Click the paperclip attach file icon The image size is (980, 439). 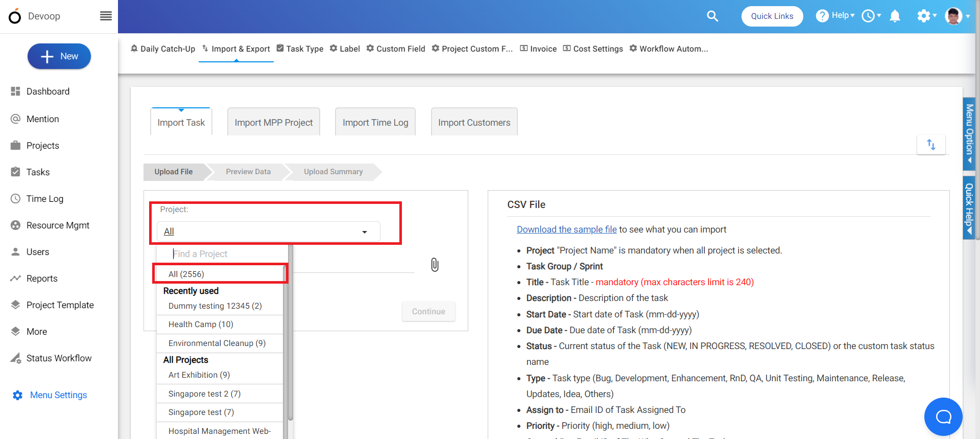(x=435, y=265)
